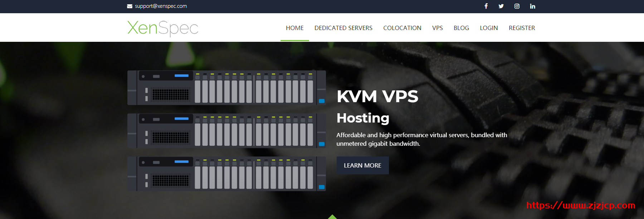Open the DEDICATED SERVERS menu
Viewport: 644px width, 219px height.
(x=343, y=28)
